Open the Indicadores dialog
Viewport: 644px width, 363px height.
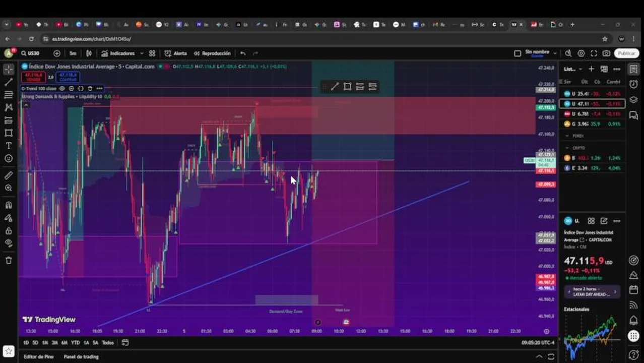coord(118,53)
